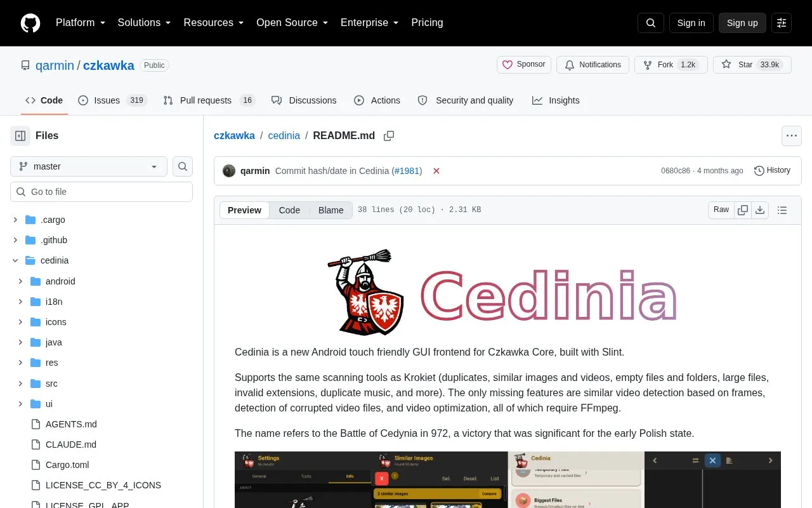The height and width of the screenshot is (508, 812).
Task: Open the Issues tab
Action: pos(112,100)
